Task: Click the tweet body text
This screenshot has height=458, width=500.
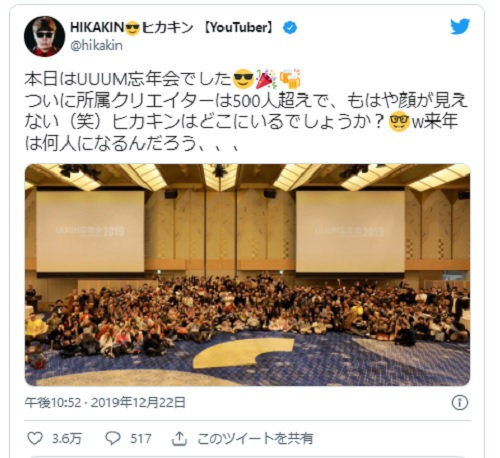Action: [246, 111]
